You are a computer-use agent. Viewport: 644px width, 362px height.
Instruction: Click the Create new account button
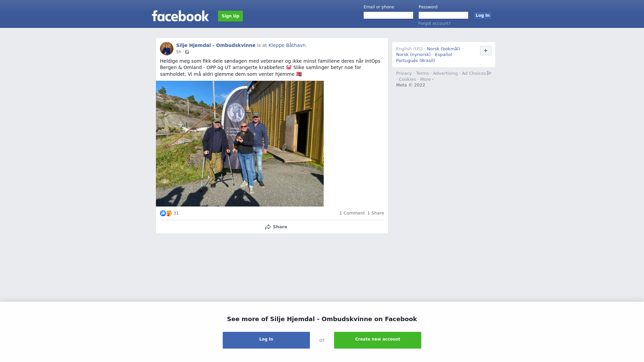pyautogui.click(x=378, y=340)
